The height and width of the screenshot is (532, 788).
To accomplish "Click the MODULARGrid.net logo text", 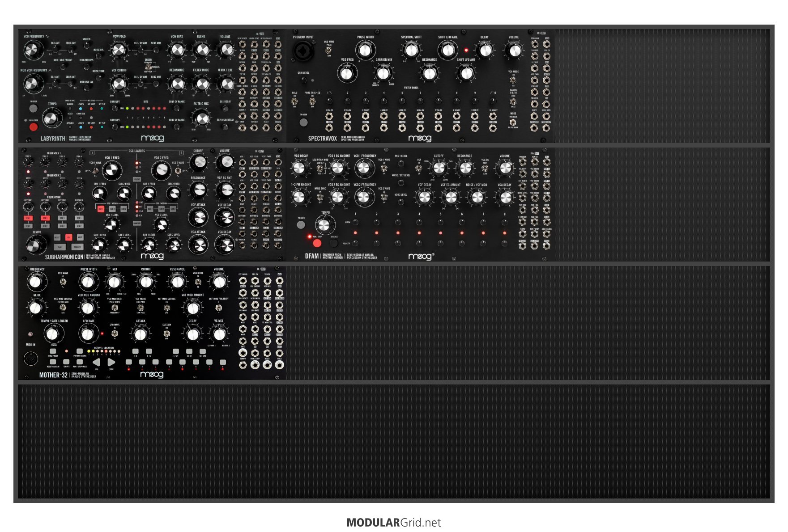I will point(394,523).
